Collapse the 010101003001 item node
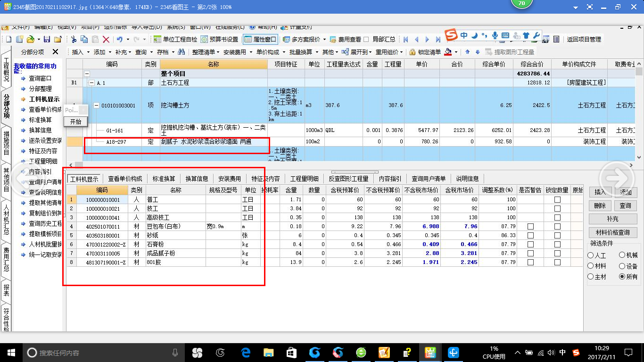 [x=96, y=105]
